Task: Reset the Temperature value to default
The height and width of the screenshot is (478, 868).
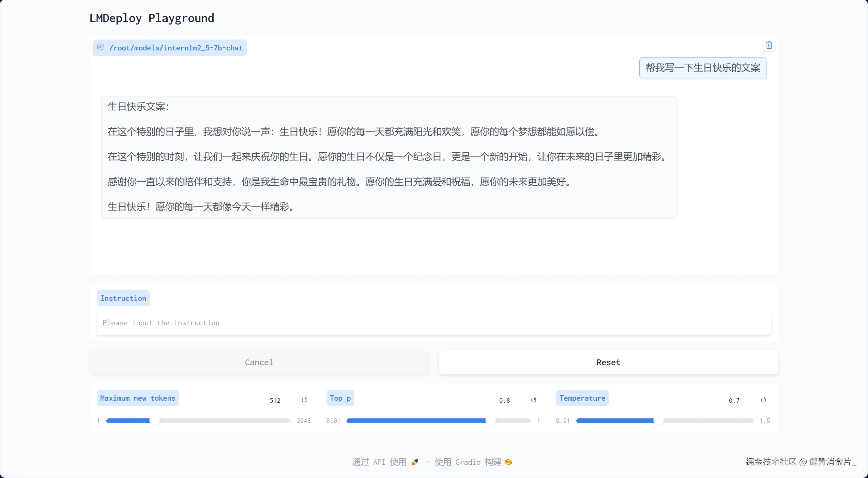Action: click(763, 400)
